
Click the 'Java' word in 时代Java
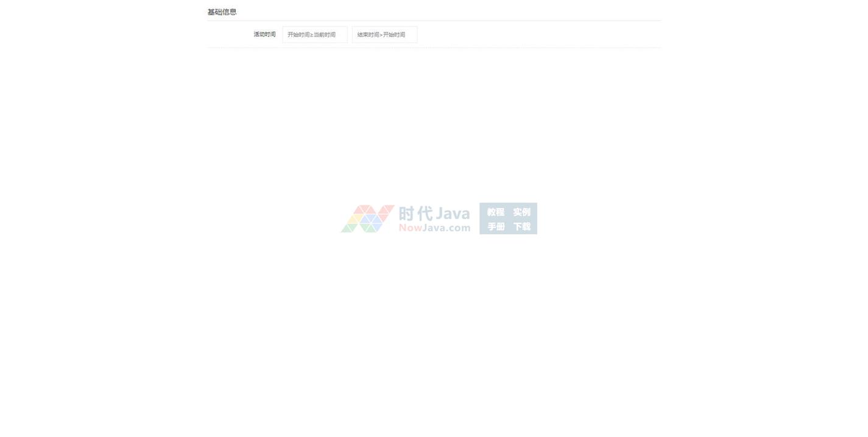pos(452,214)
